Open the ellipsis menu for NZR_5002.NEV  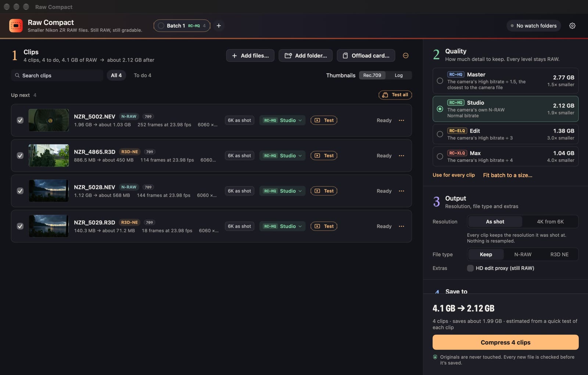pyautogui.click(x=401, y=120)
